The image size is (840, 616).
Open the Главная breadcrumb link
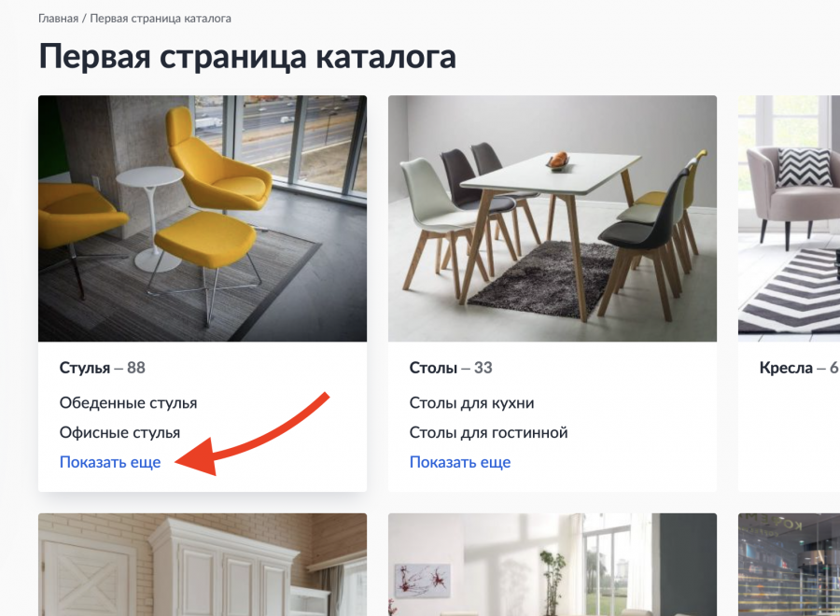(59, 19)
